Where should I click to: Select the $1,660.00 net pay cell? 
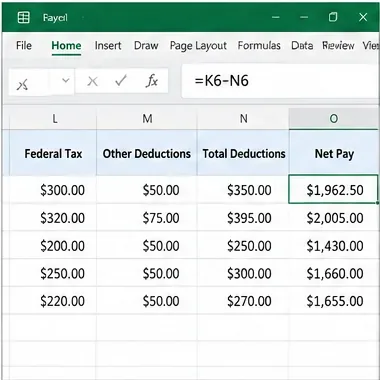tap(334, 273)
